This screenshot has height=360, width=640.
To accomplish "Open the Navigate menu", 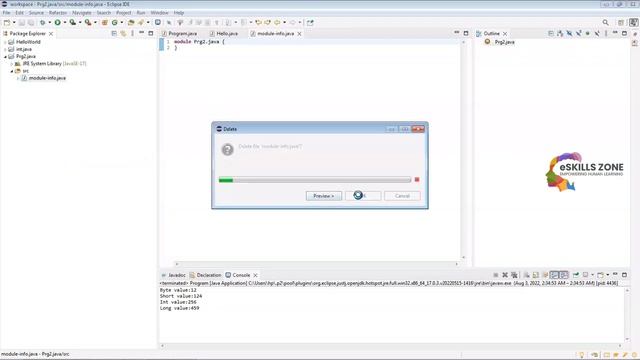I will tap(82, 13).
